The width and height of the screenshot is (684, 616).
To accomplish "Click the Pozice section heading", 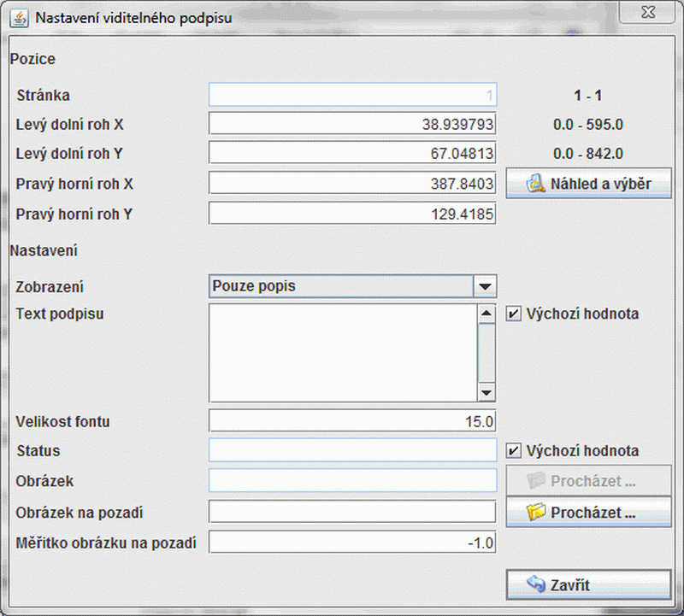I will click(x=32, y=59).
